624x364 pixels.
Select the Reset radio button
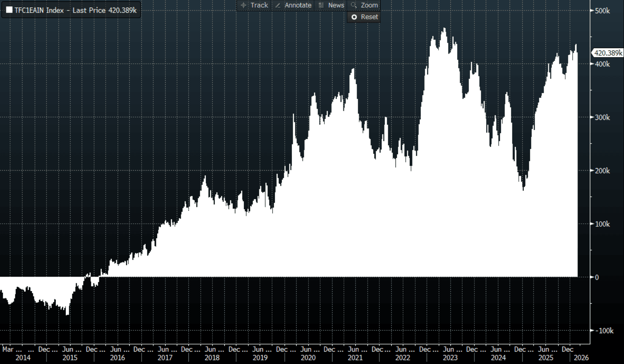click(354, 17)
